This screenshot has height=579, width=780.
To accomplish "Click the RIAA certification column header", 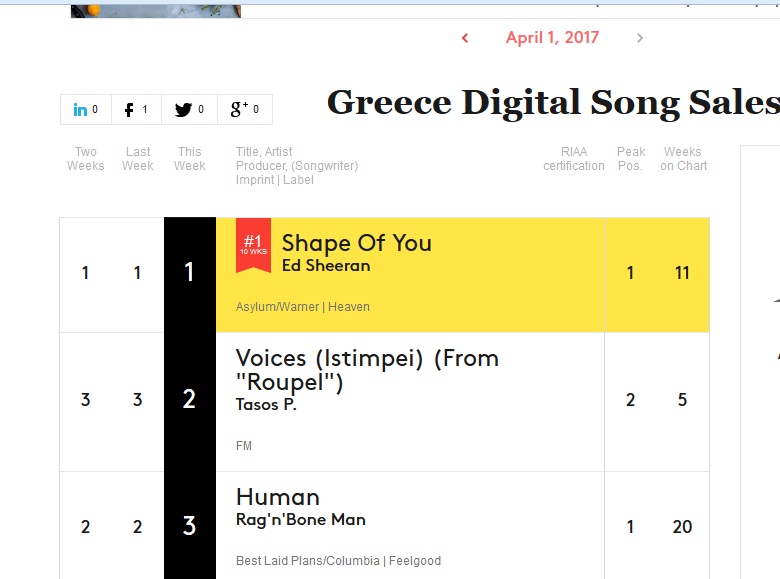I will (x=574, y=159).
